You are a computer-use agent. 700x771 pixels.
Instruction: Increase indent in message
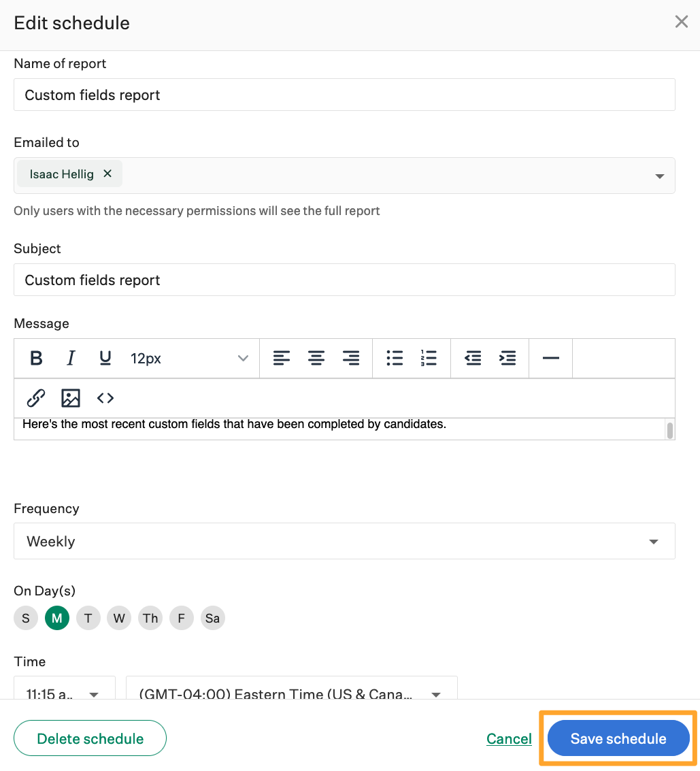(x=507, y=358)
